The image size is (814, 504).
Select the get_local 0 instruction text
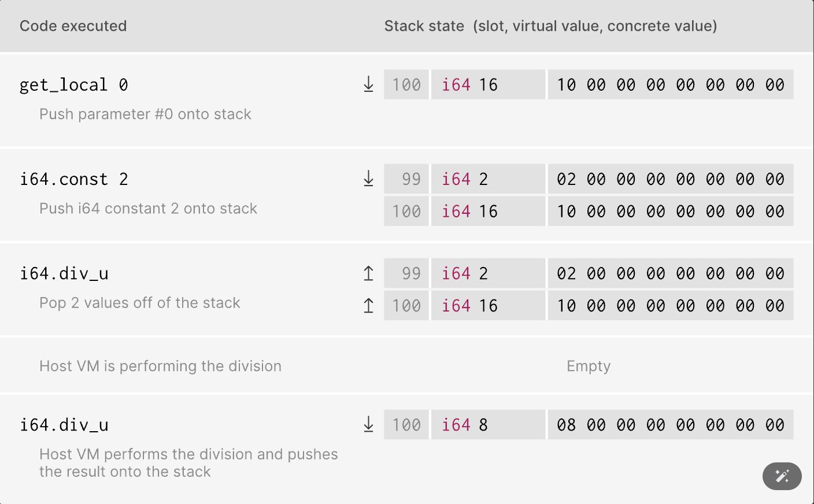coord(73,85)
